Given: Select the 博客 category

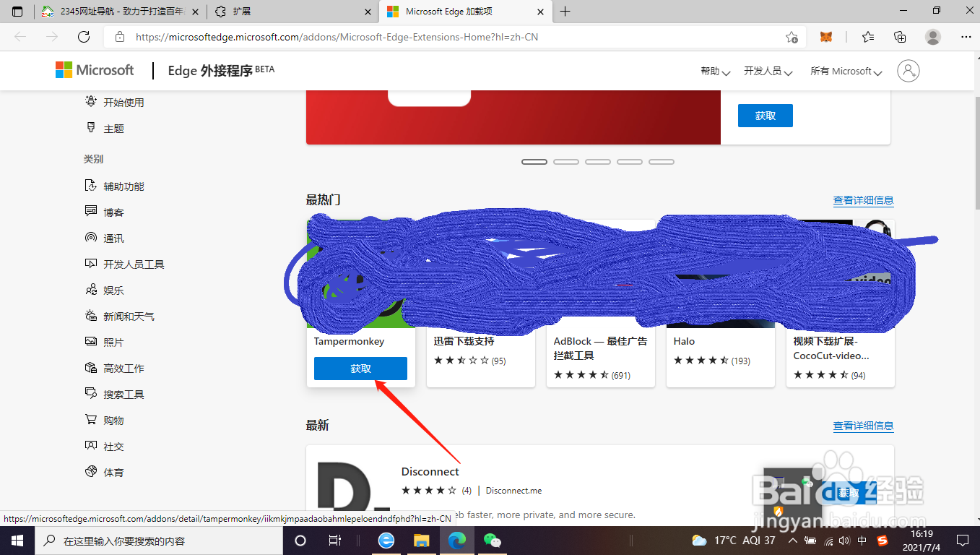Looking at the screenshot, I should point(105,212).
